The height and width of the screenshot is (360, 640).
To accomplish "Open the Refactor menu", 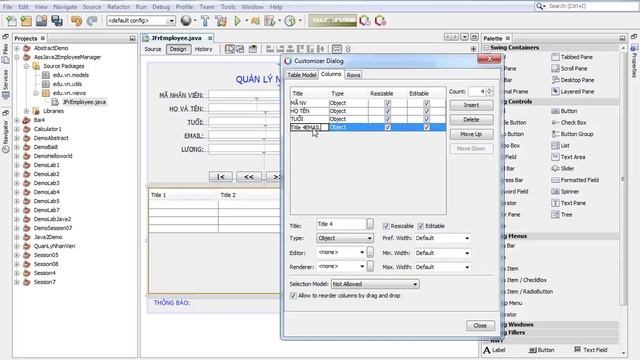I will tap(118, 7).
